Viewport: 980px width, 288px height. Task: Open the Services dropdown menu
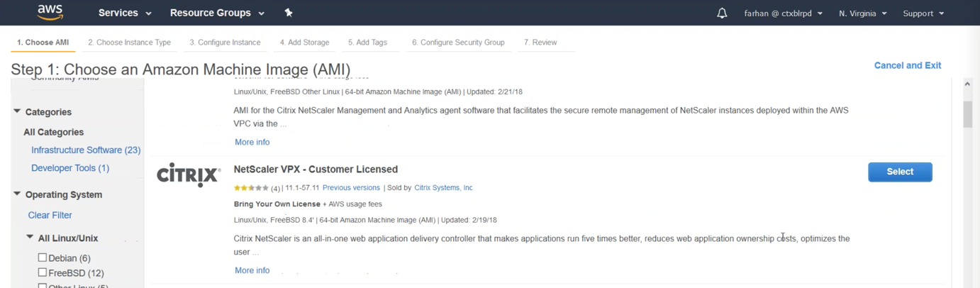[125, 13]
